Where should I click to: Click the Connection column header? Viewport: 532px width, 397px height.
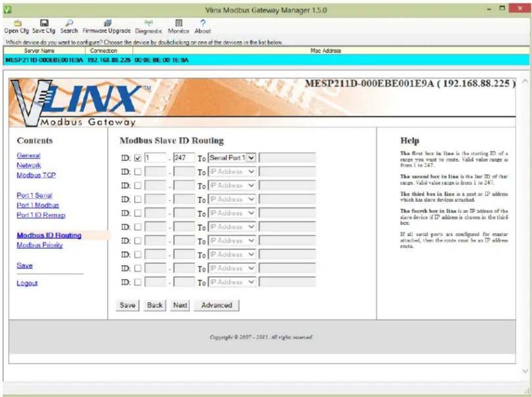point(109,50)
